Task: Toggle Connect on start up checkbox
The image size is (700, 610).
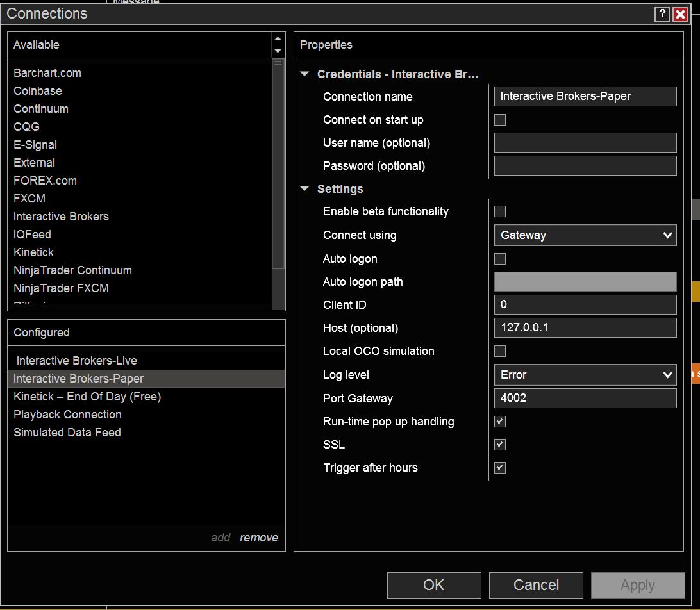Action: (500, 120)
